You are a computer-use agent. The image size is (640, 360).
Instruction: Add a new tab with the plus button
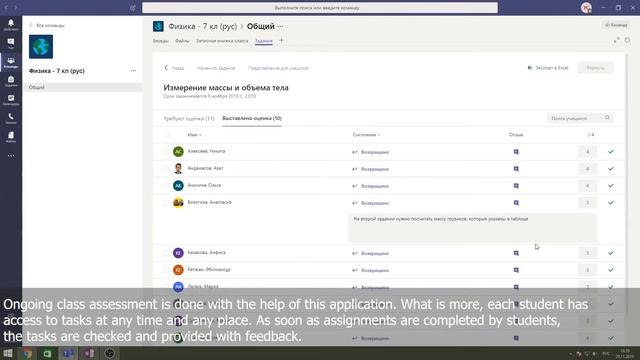point(281,40)
